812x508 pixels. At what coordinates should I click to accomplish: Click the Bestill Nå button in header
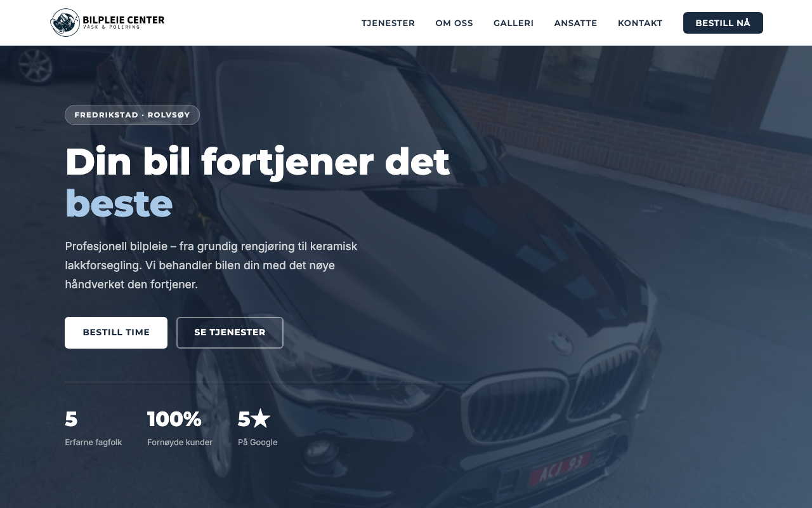point(723,23)
